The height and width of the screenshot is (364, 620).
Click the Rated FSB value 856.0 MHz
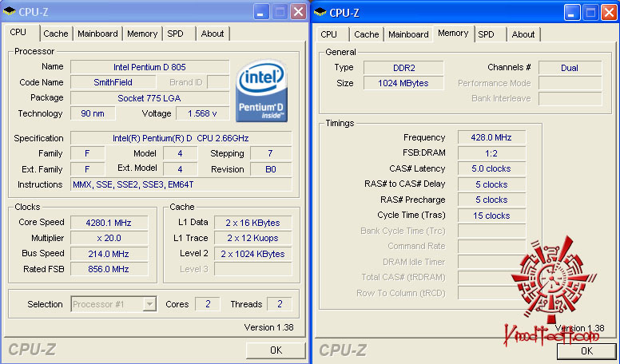click(109, 269)
